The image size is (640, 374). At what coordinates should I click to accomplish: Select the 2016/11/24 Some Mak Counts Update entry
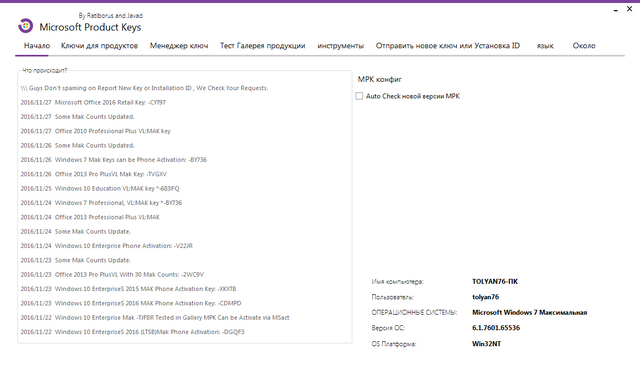click(76, 231)
